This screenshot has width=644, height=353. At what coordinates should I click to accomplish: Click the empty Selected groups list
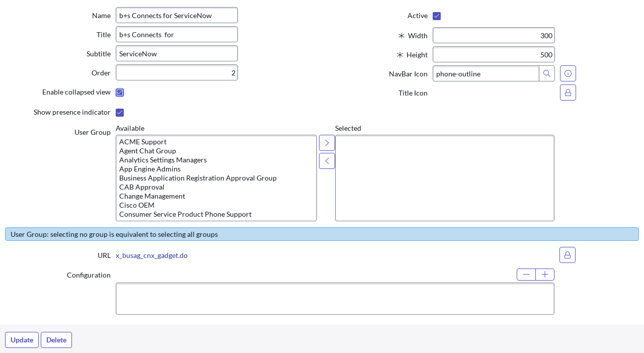(x=445, y=178)
